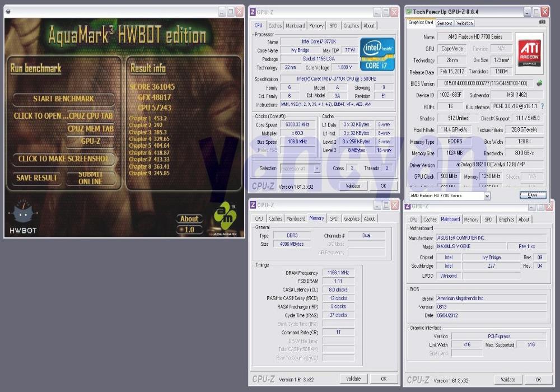Click Validate in the CPU-Z Memory window
This screenshot has height=392, width=560.
coord(353,379)
